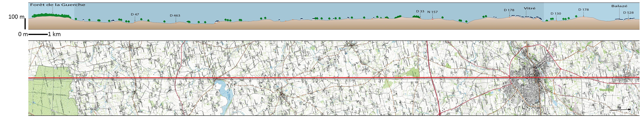Click the '1 km' scale label
The height and width of the screenshot is (118, 644).
pyautogui.click(x=55, y=34)
